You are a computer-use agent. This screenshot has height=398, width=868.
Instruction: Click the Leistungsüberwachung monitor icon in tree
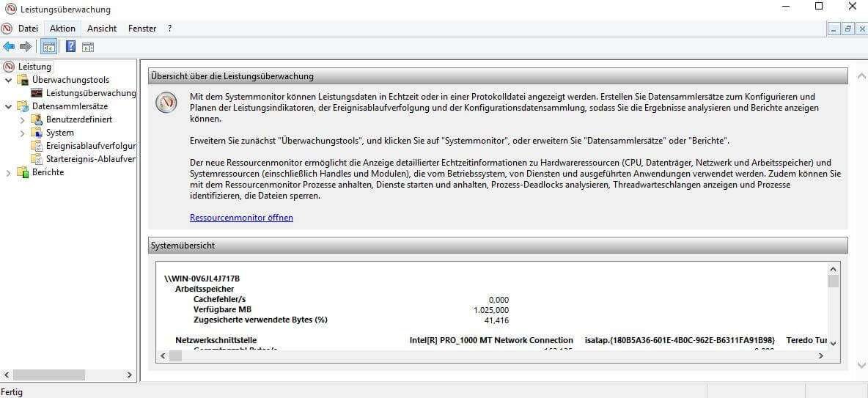coord(37,93)
